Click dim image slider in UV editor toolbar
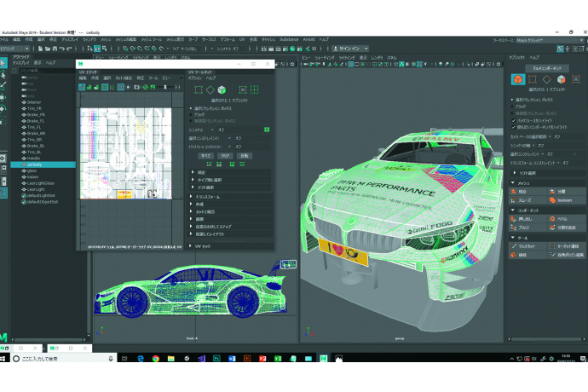This screenshot has width=588, height=392. click(x=166, y=87)
